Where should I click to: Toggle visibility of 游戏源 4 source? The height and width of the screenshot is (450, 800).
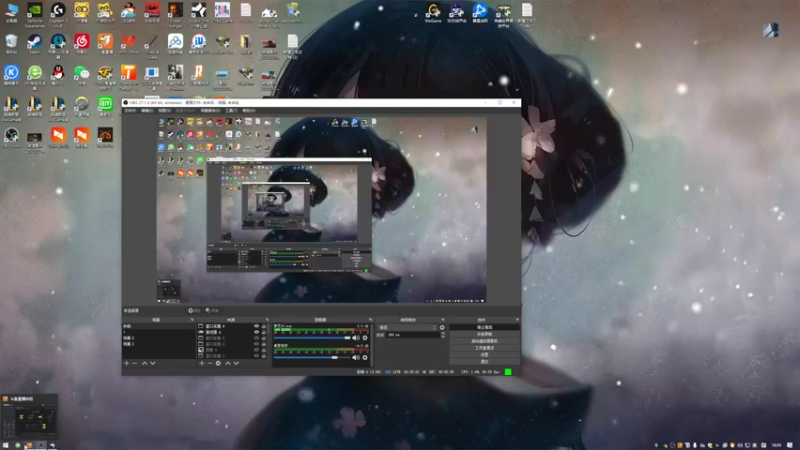coord(257,332)
